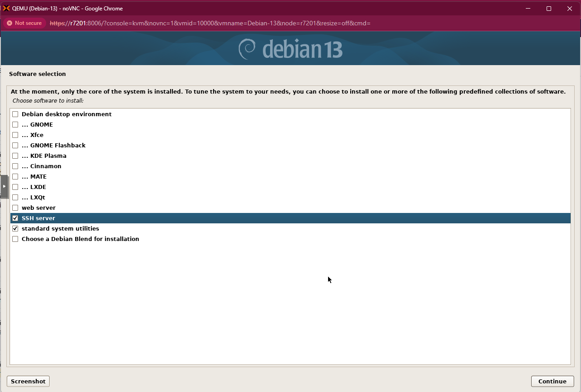Click the Proxmox icon in title bar
Viewport: 581px width, 392px height.
[x=6, y=8]
